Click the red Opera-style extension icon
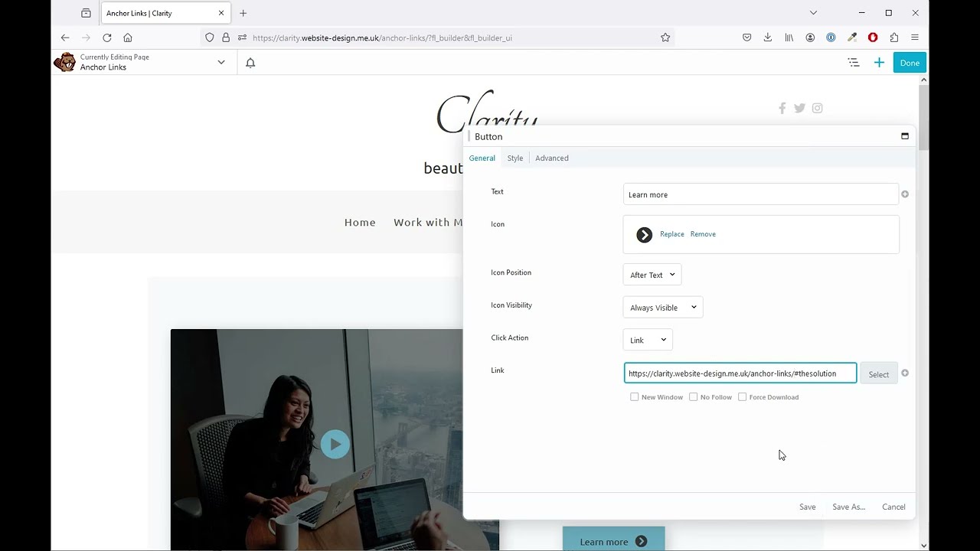 pyautogui.click(x=873, y=37)
